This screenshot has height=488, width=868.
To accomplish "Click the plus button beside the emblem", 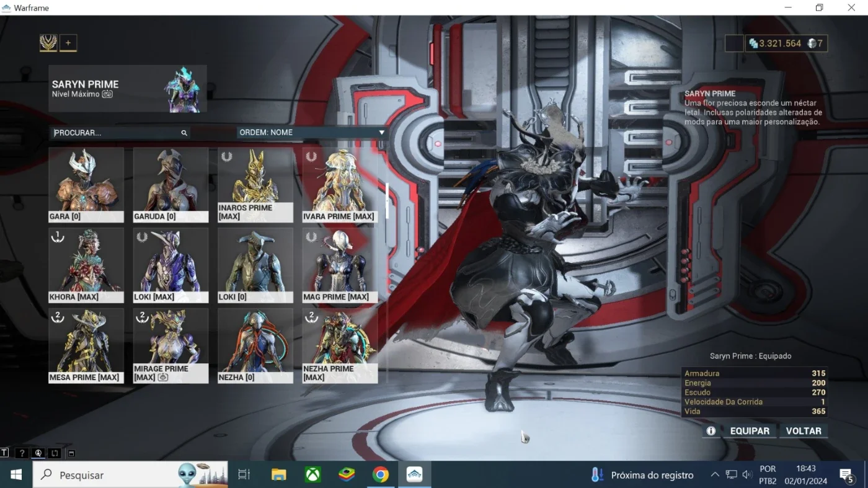I will click(x=68, y=43).
